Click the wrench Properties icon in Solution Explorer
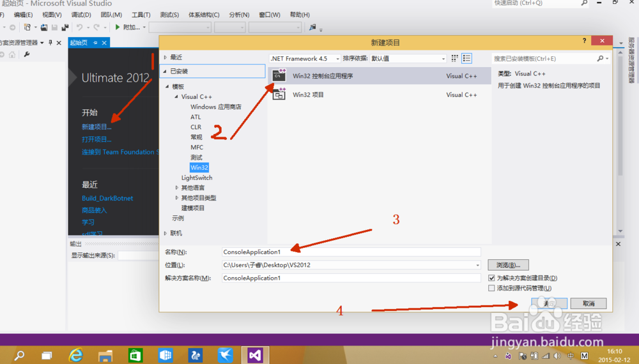The height and width of the screenshot is (364, 639). pos(26,54)
